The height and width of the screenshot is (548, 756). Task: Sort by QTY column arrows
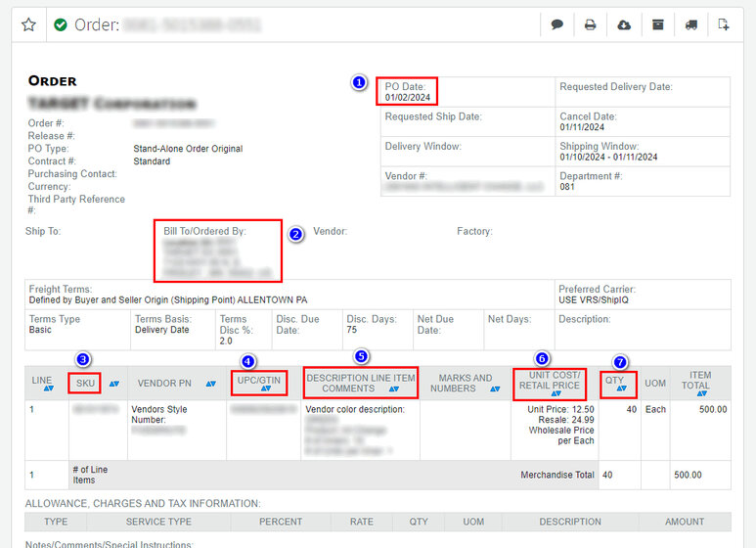pos(621,388)
